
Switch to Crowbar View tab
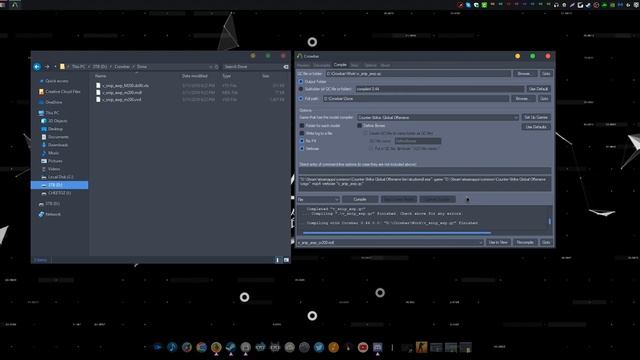pyautogui.click(x=354, y=65)
